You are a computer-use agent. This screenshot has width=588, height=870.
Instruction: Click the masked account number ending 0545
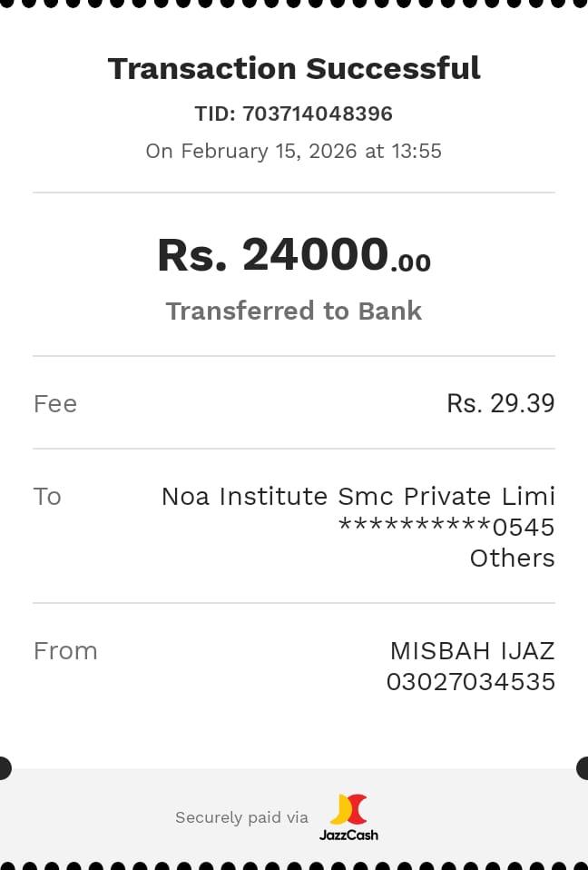coord(446,527)
